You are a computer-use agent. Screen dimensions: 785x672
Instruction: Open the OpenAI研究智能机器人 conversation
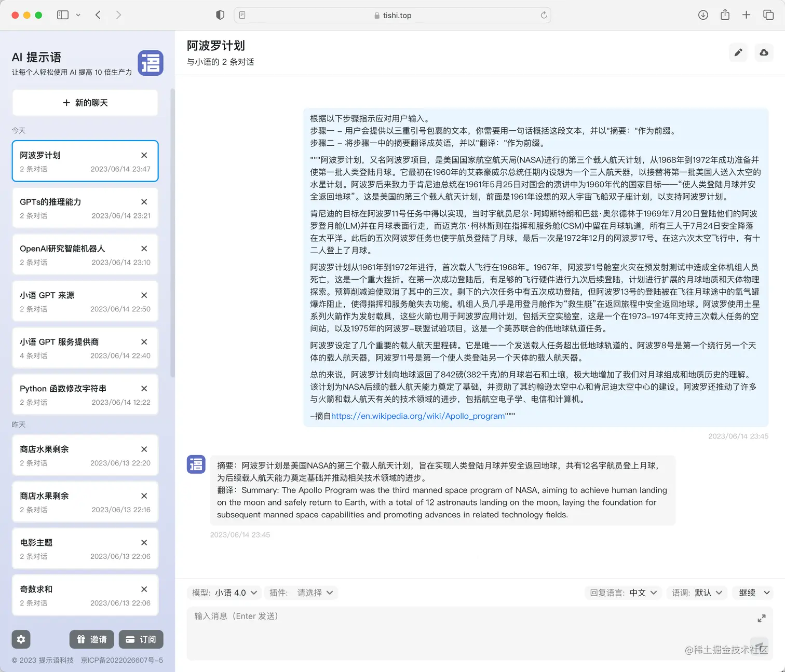click(85, 254)
